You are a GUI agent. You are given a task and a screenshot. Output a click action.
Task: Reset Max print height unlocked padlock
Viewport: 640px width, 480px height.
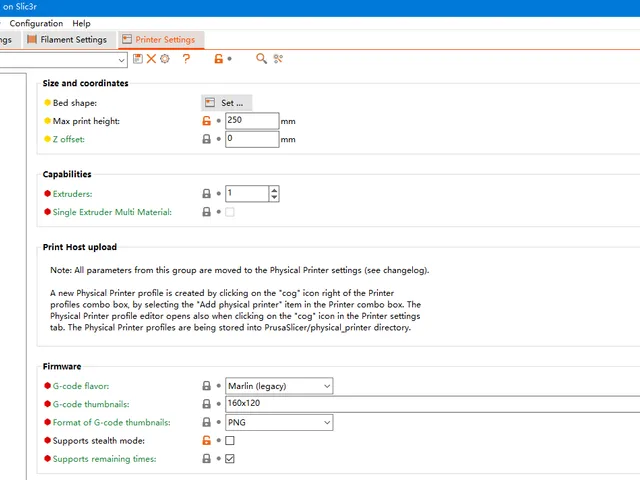click(x=207, y=121)
